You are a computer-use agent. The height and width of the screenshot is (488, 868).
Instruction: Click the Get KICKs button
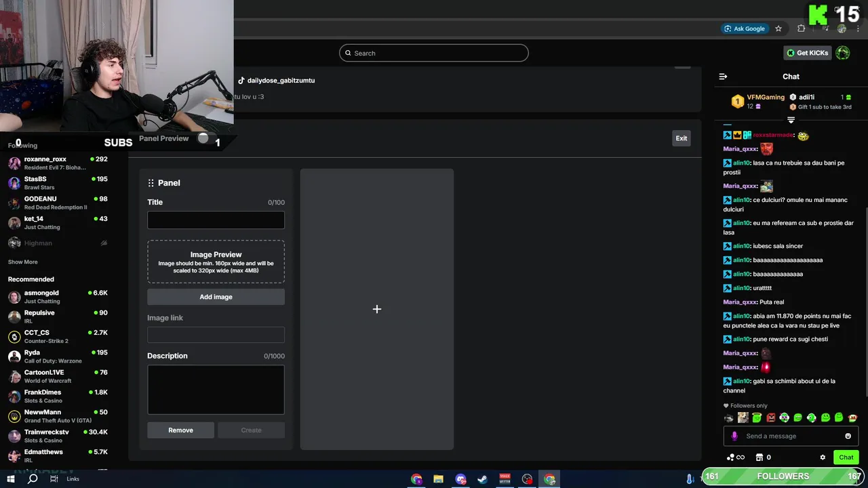[808, 53]
